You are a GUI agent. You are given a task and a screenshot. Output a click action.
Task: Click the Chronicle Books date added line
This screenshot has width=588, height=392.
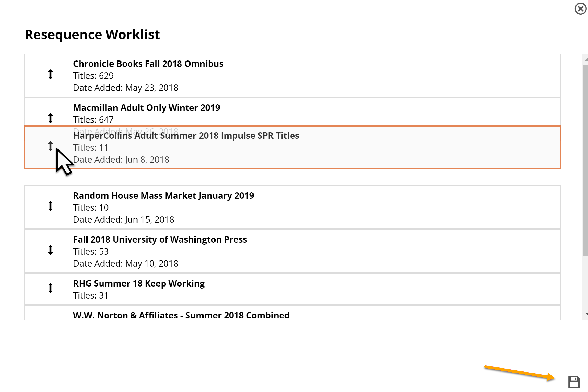[x=126, y=88]
